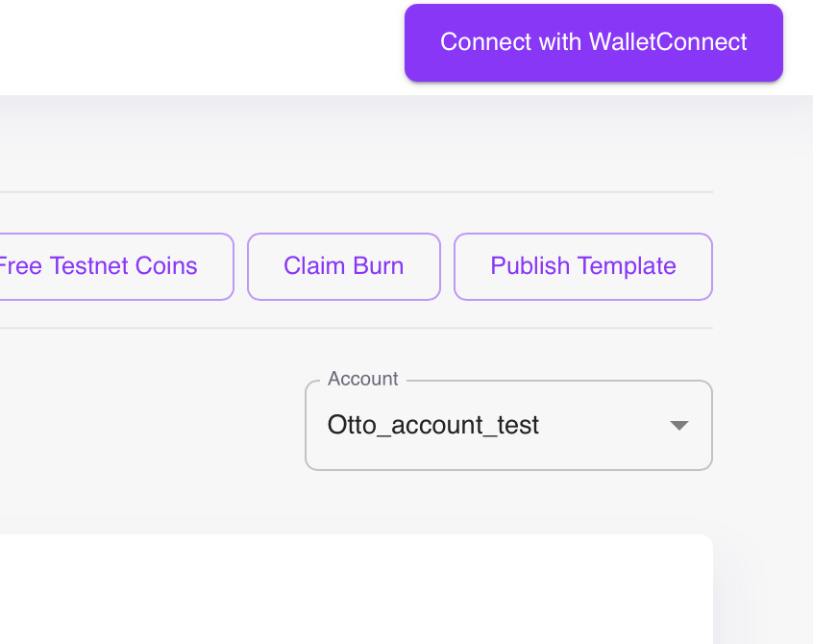Click the purple WalletConnect button text
Screen dimensions: 813x644
pos(594,42)
